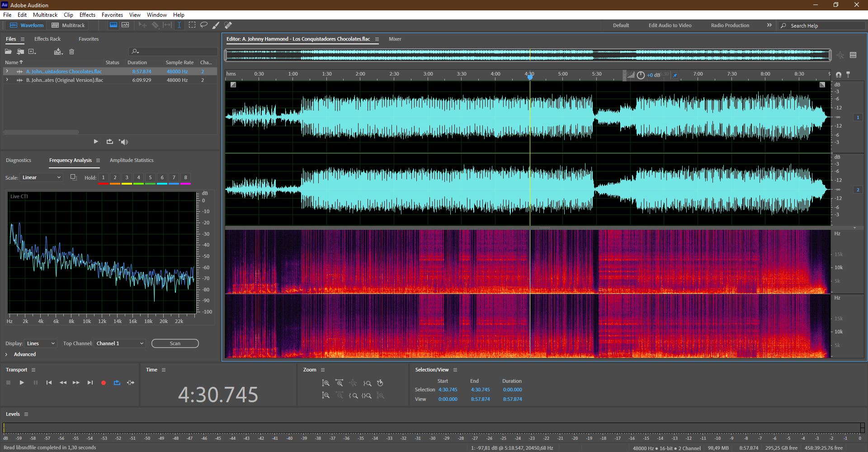Switch to Effects Rack tab
Image resolution: width=868 pixels, height=452 pixels.
point(47,39)
